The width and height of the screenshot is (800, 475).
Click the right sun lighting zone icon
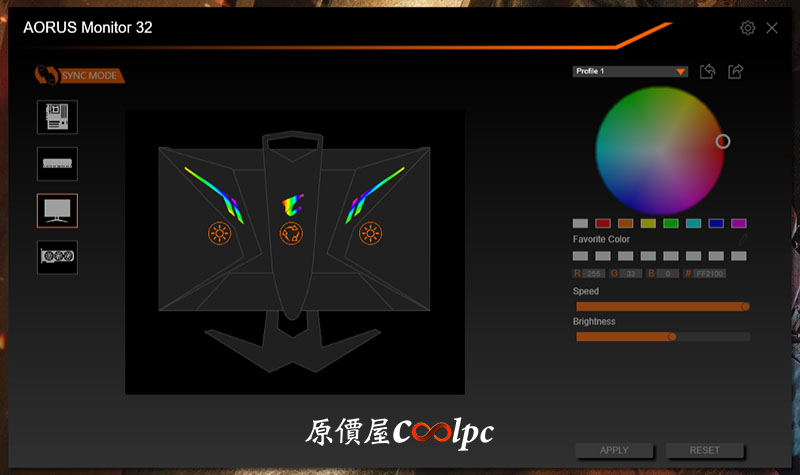point(370,234)
